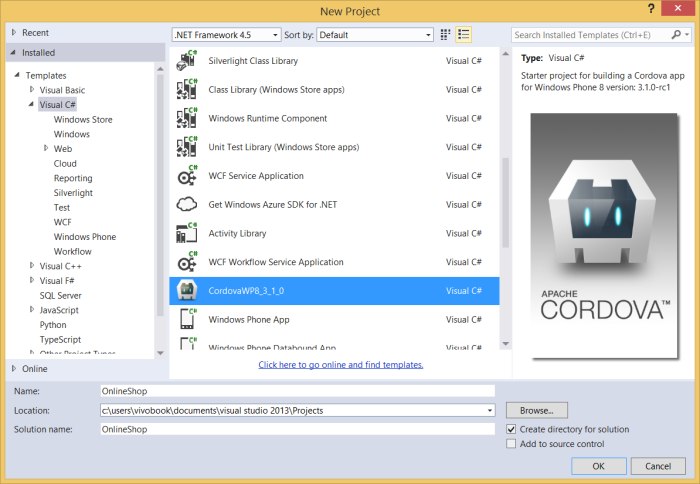
Task: Click the project Name input field
Action: click(297, 391)
